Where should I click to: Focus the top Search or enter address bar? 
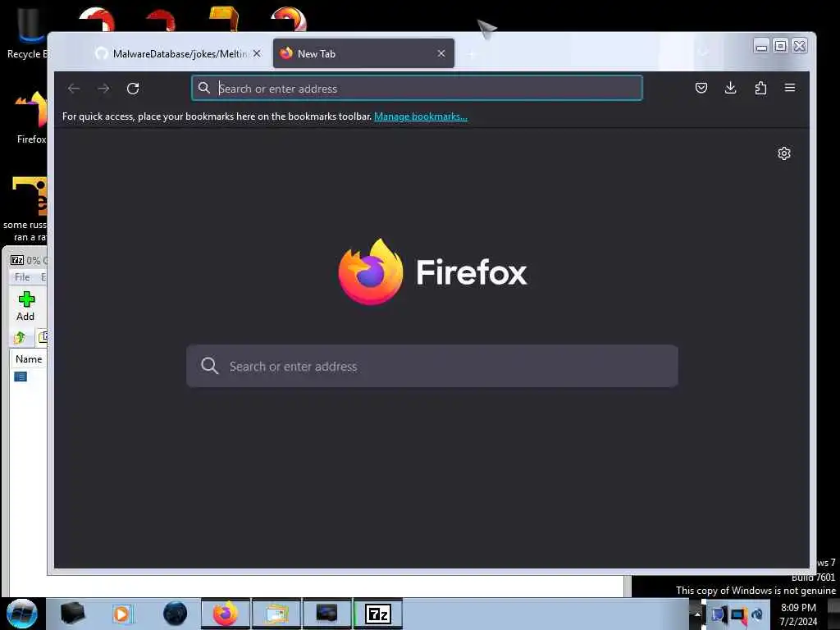click(417, 88)
